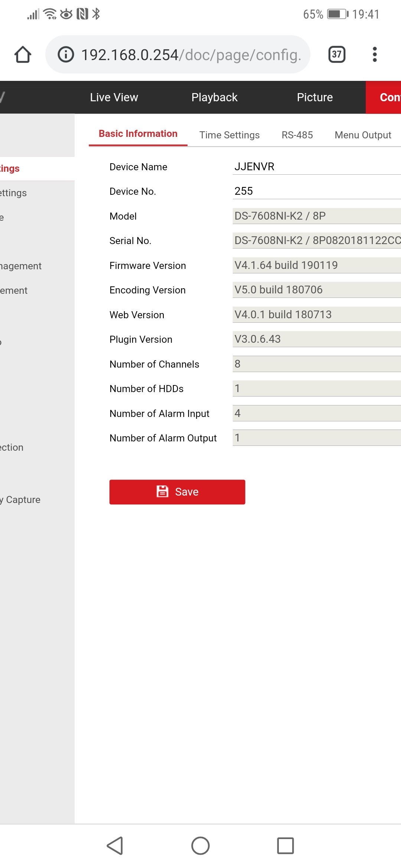Click the Save button
The width and height of the screenshot is (401, 868).
pyautogui.click(x=177, y=492)
